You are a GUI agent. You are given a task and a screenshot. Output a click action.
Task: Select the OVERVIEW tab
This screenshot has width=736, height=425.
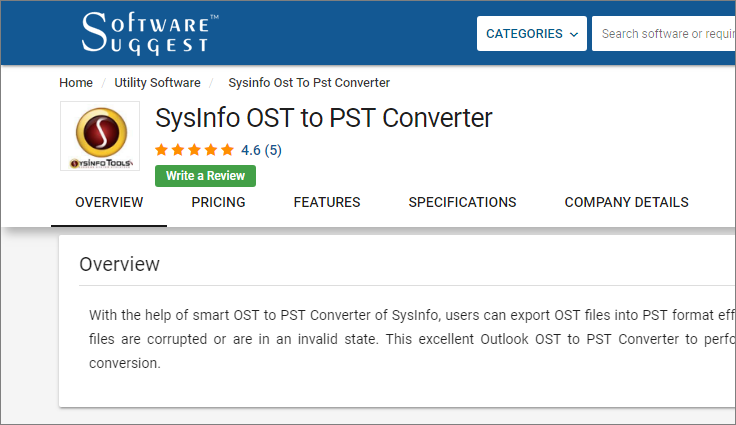[x=109, y=202]
